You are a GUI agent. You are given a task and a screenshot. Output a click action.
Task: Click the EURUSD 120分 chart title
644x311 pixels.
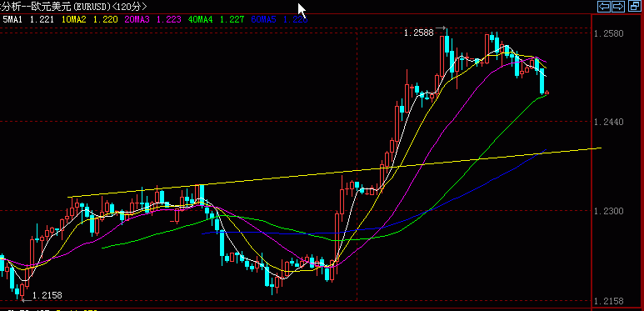(73, 7)
